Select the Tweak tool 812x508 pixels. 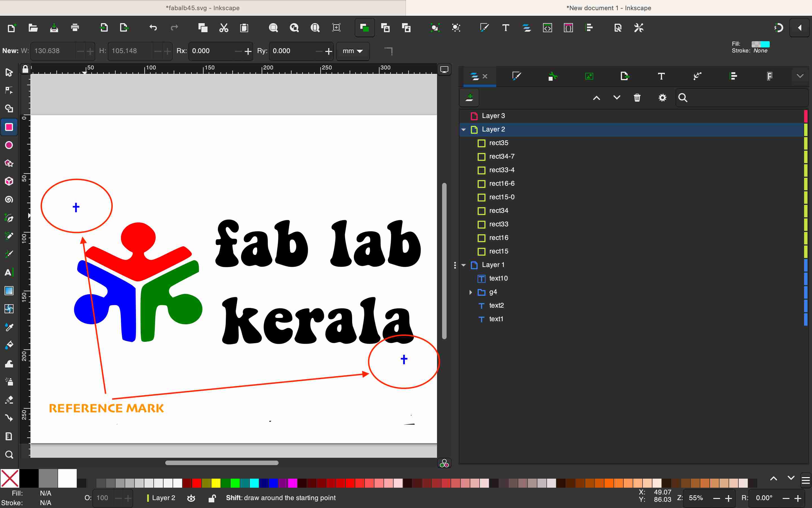click(9, 364)
